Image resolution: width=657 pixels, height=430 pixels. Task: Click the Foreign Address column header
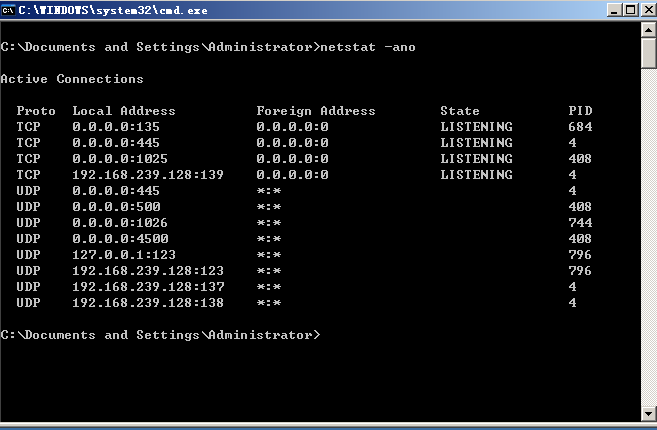tap(316, 111)
